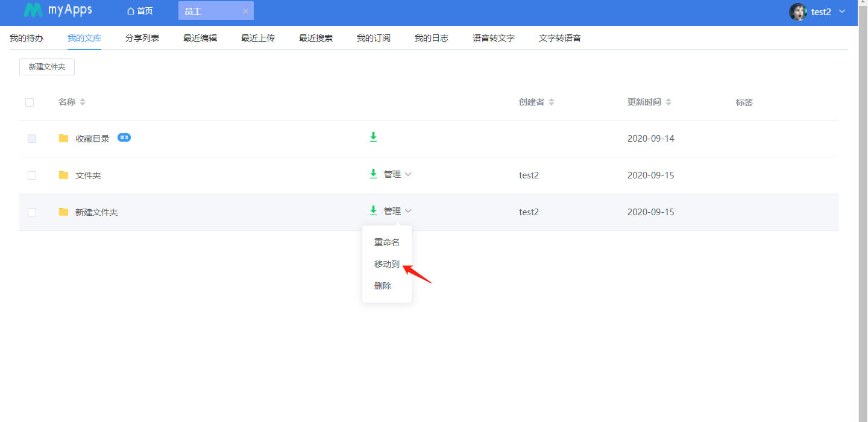Viewport: 868px width, 422px height.
Task: Close the 员工 tab with the X
Action: (x=245, y=11)
